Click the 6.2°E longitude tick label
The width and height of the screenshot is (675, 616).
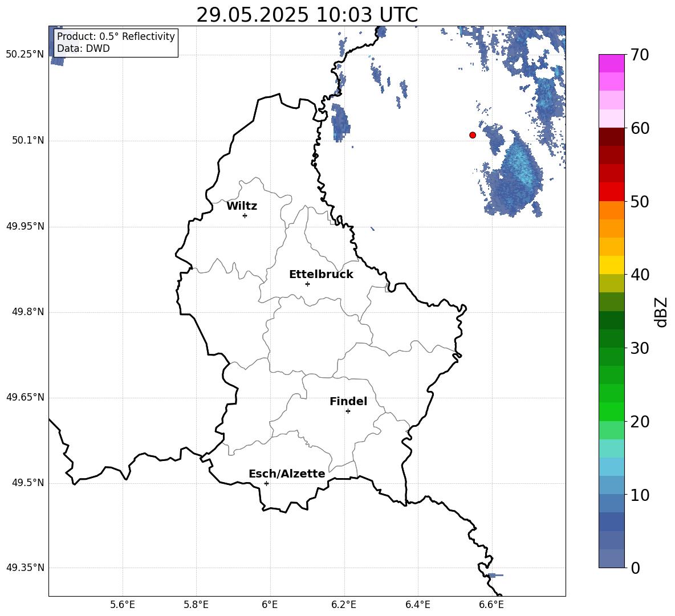pyautogui.click(x=344, y=605)
